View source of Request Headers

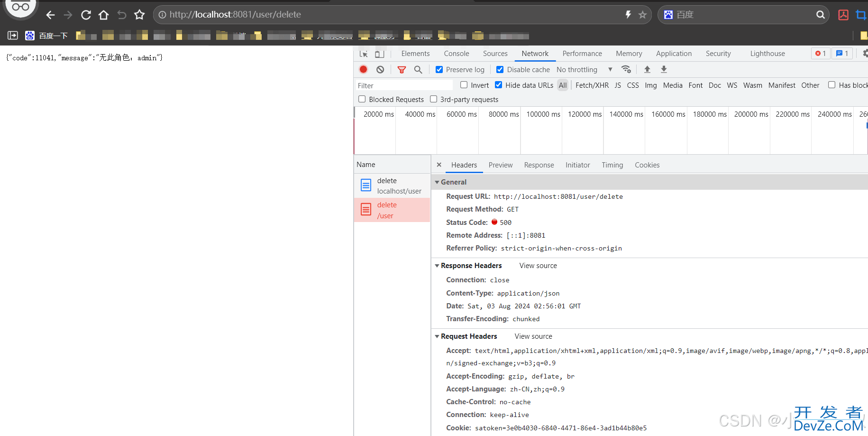pyautogui.click(x=533, y=336)
